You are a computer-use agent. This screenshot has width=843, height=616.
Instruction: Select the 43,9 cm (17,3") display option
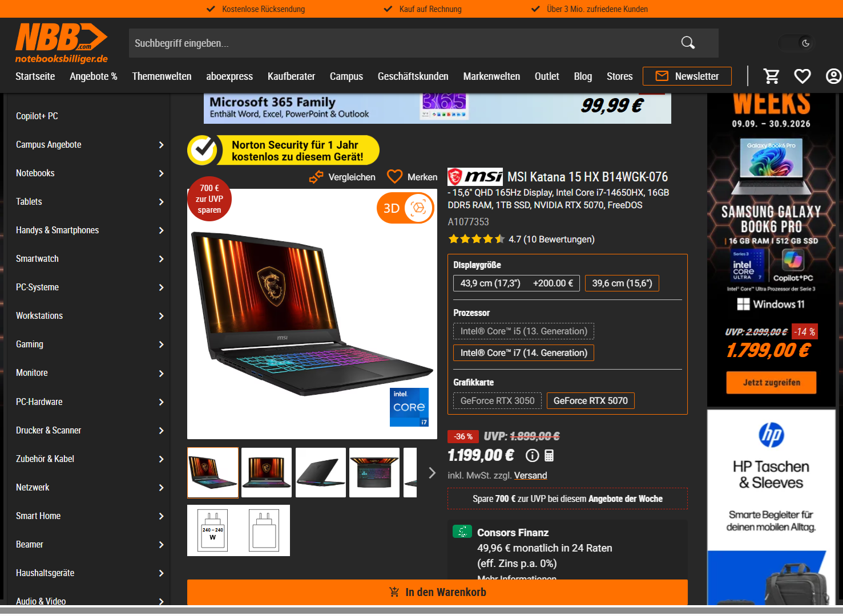click(517, 283)
